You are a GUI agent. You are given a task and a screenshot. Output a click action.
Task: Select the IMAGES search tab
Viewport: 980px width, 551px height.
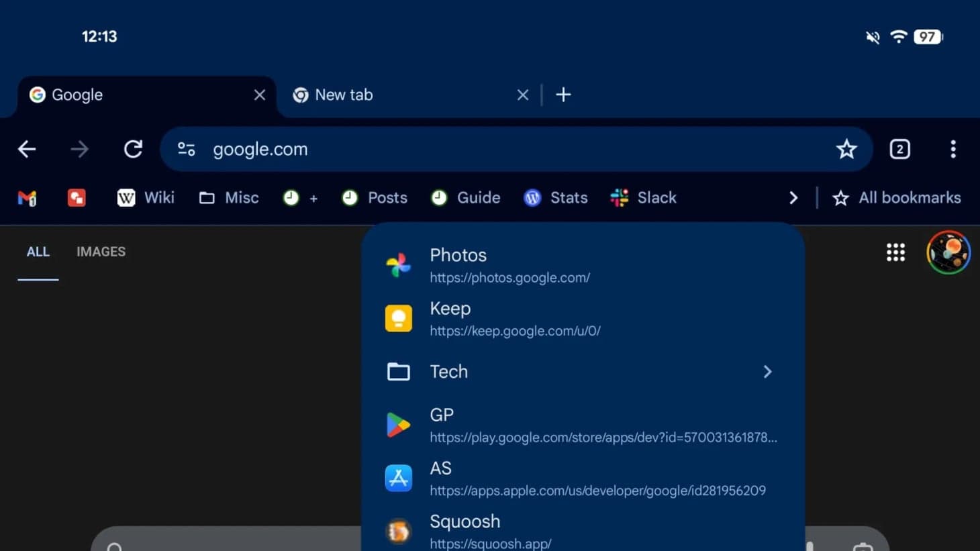101,252
